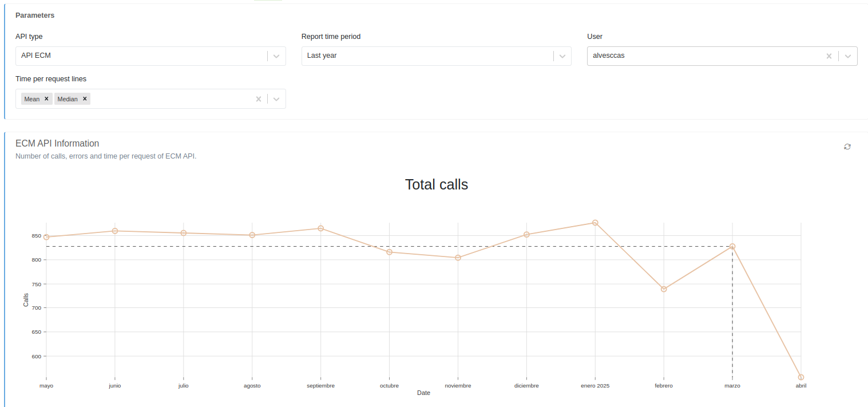Click the alvesccas user field text
Viewport: 868px width, 407px height.
coord(609,56)
